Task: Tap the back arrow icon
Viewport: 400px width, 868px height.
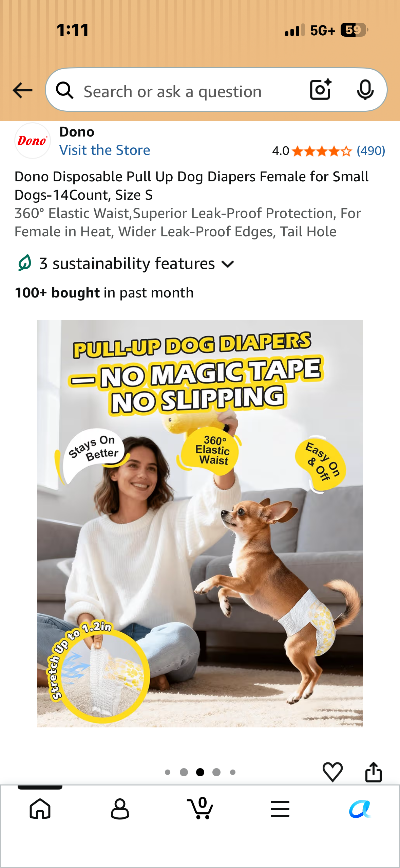Action: [x=22, y=90]
